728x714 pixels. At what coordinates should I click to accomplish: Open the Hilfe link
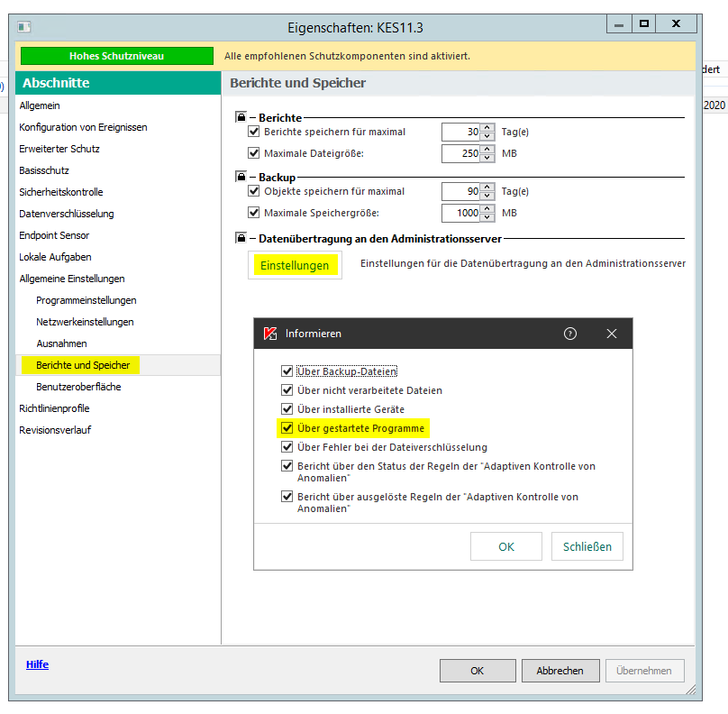37,664
